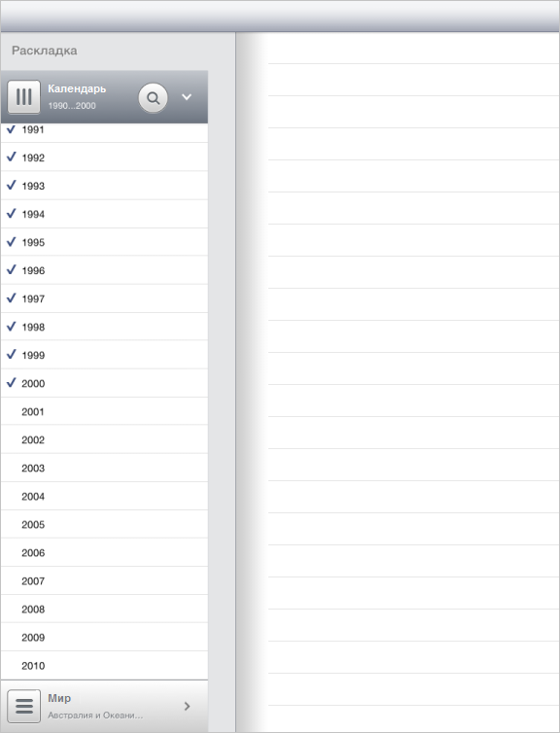
Task: Click year 2003 list entry
Action: 104,468
